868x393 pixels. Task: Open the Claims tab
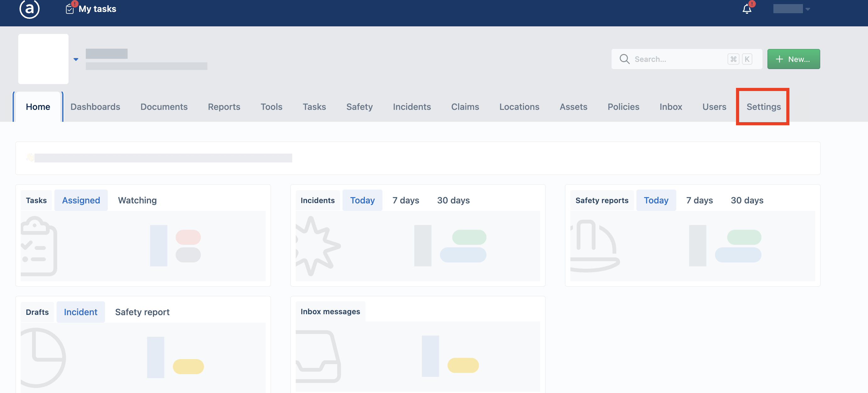point(465,107)
